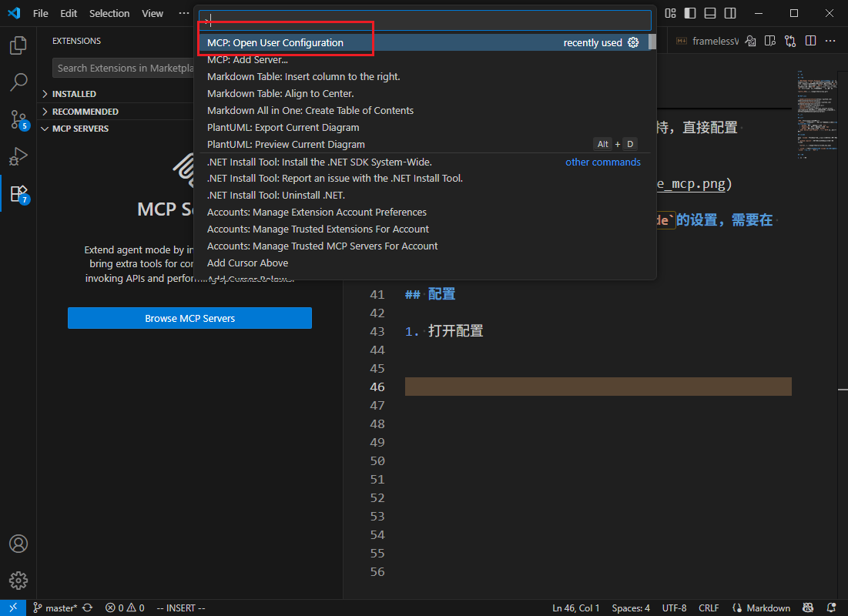
Task: Synchronize changes on master branch
Action: point(87,608)
